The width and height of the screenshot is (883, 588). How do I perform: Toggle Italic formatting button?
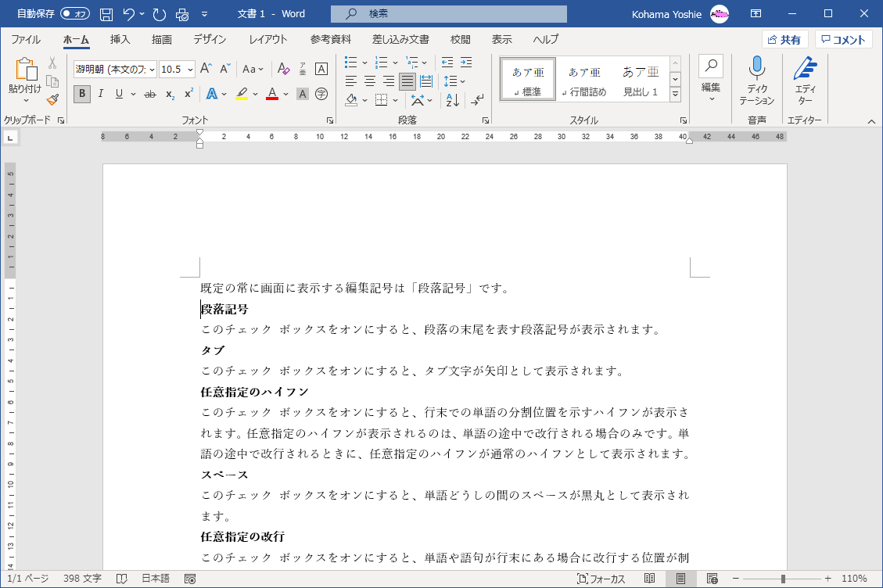tap(101, 94)
